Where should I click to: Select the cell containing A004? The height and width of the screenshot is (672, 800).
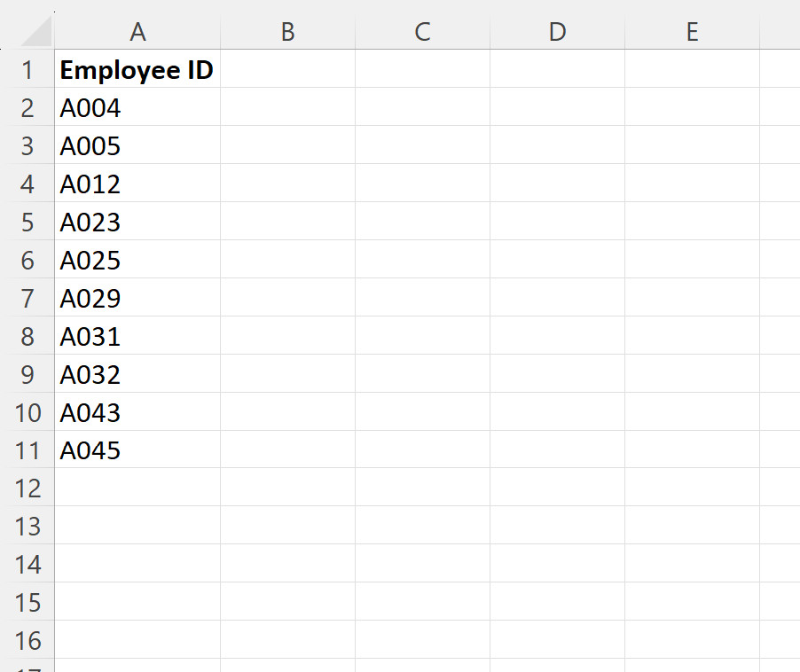[137, 107]
